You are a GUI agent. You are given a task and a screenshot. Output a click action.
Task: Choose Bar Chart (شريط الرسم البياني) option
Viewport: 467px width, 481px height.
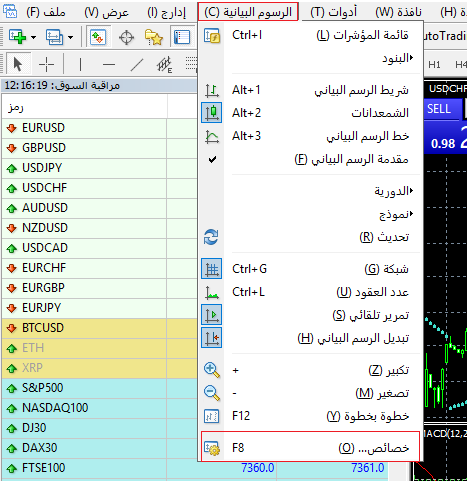pyautogui.click(x=311, y=90)
